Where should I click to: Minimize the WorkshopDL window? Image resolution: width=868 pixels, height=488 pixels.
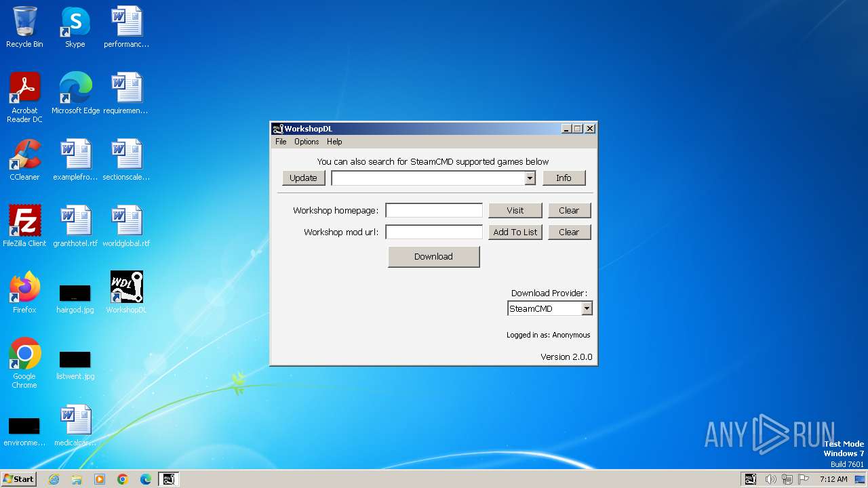pos(566,129)
